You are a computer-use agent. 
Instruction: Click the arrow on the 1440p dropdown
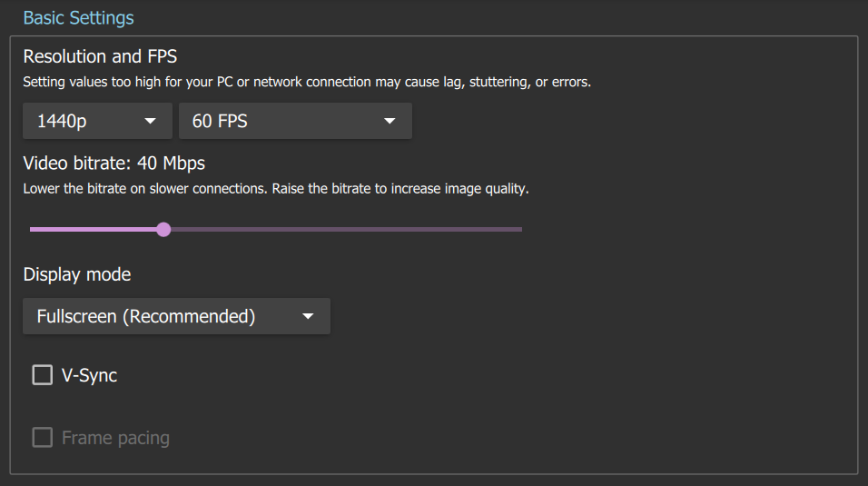tap(150, 122)
